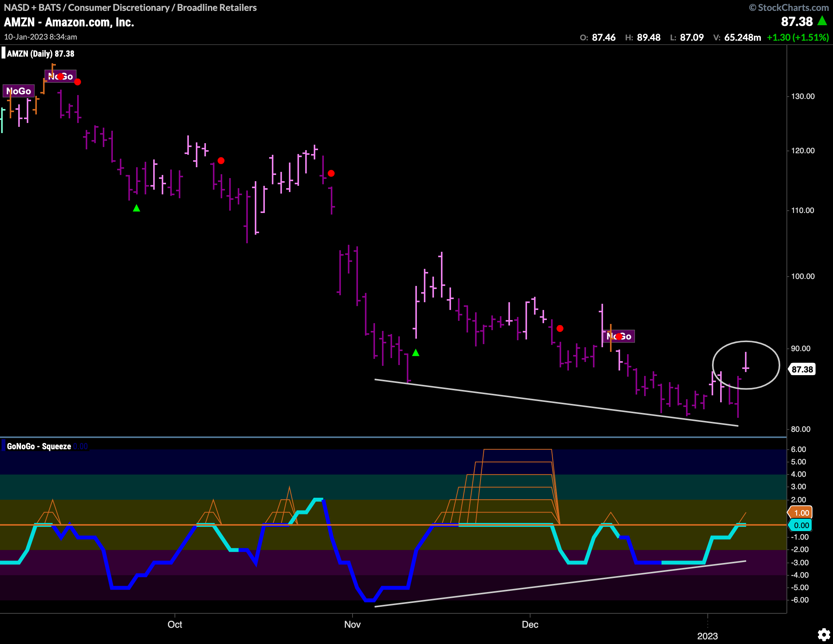Viewport: 833px width, 644px height.
Task: Click the NoGo label near mid December
Action: click(x=619, y=336)
